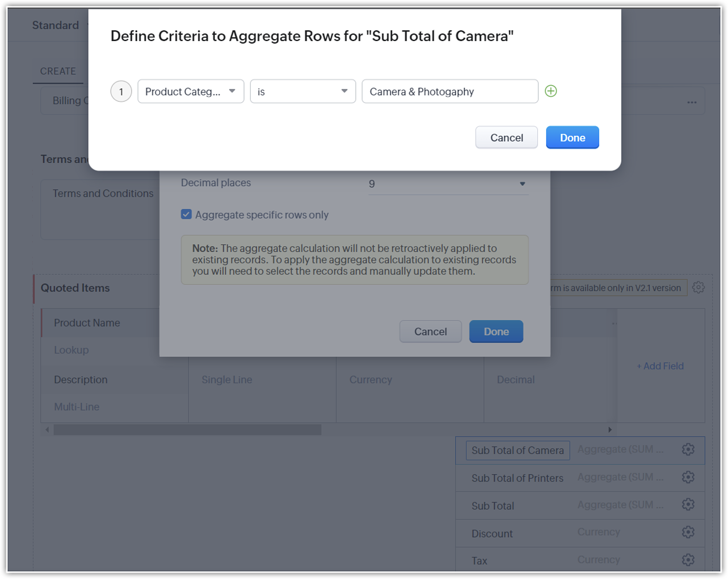Expand the Decimal places dropdown
The image size is (728, 579).
pyautogui.click(x=448, y=184)
